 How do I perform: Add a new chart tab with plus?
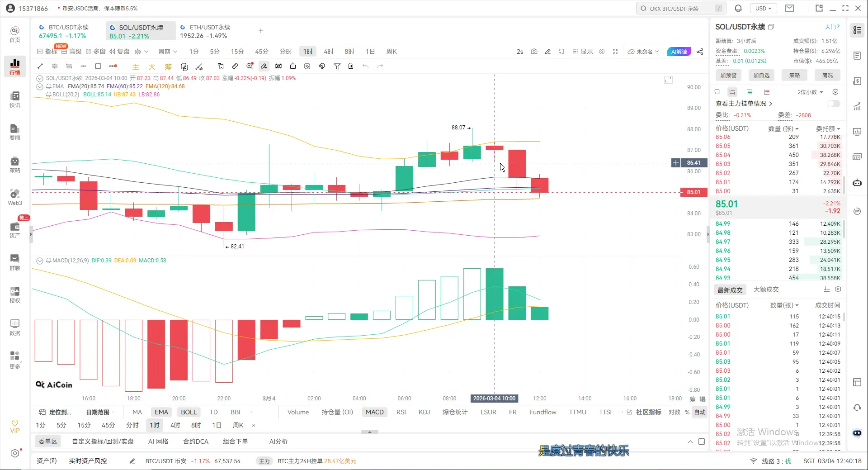[x=261, y=31]
